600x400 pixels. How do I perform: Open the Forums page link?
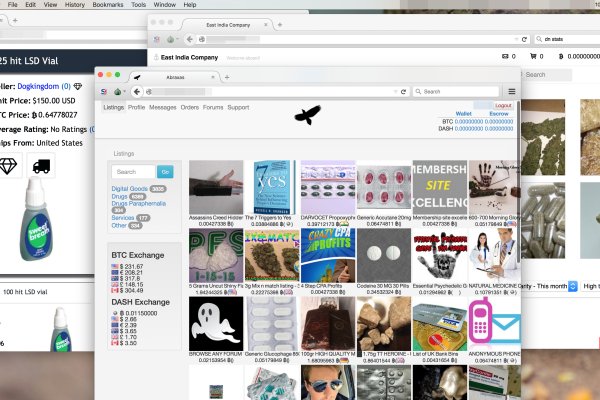point(213,108)
